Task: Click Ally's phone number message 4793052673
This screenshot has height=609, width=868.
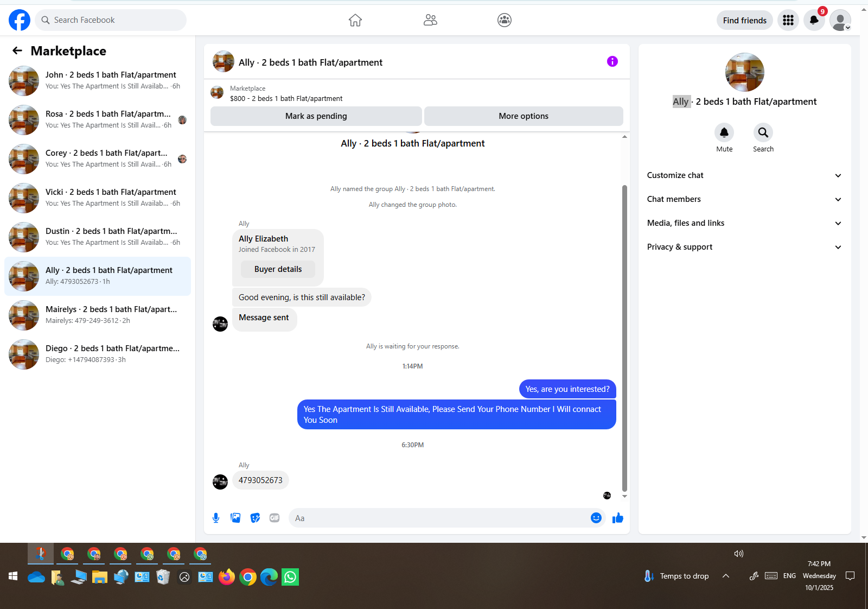Action: point(260,480)
